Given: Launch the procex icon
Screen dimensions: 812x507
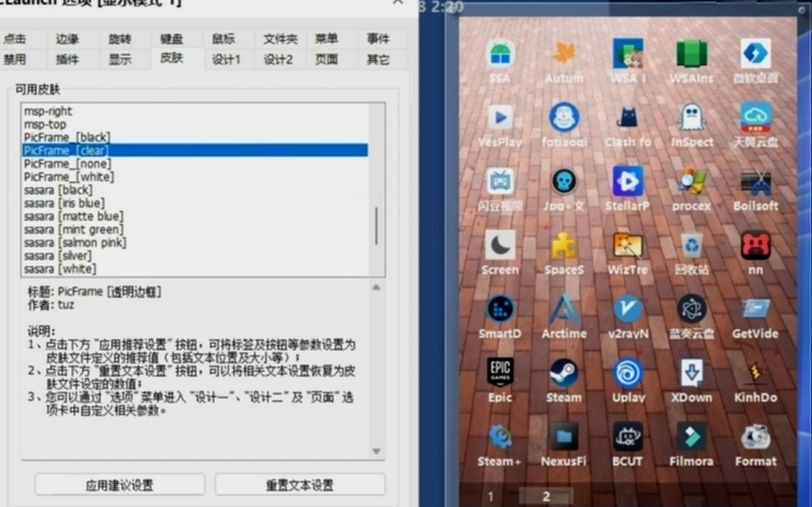Looking at the screenshot, I should point(692,181).
